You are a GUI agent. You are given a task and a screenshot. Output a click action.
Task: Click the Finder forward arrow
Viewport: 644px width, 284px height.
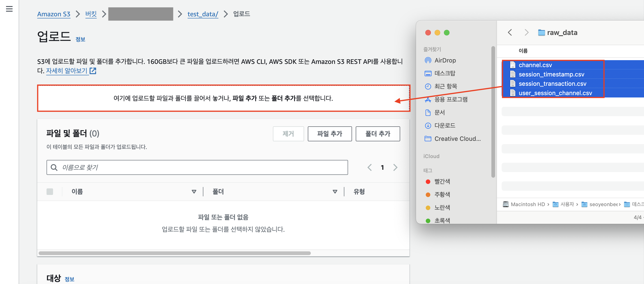click(x=526, y=33)
